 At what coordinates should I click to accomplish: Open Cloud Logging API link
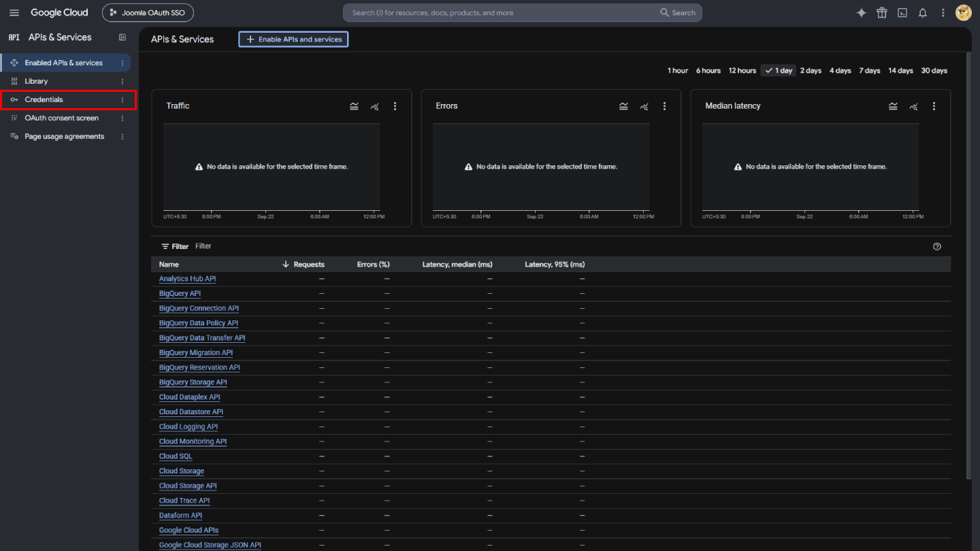pyautogui.click(x=189, y=427)
